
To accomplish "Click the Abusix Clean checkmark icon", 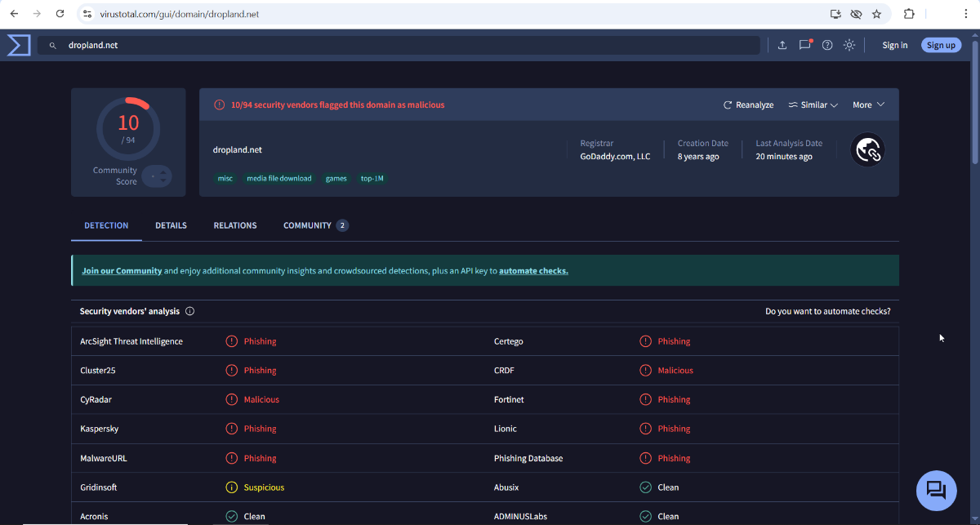I will click(646, 487).
